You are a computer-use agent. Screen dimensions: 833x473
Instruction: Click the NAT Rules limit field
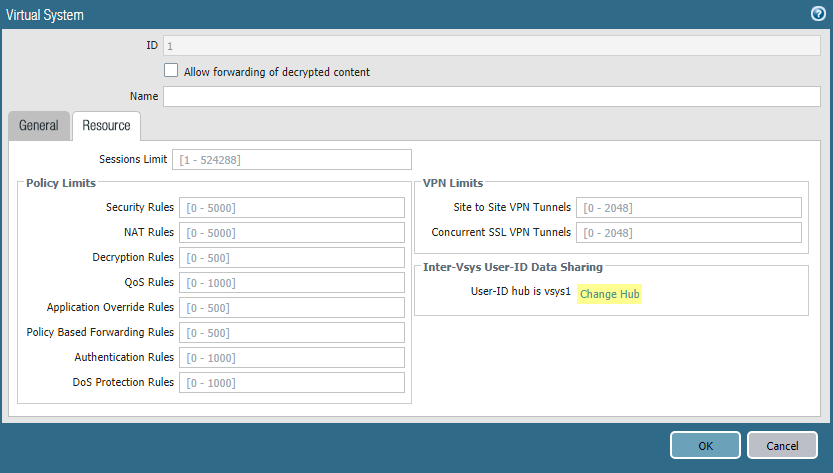(x=292, y=232)
